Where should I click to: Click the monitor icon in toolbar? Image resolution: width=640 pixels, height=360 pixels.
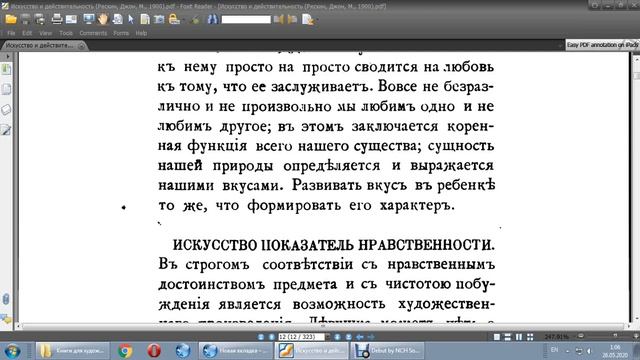click(88, 19)
